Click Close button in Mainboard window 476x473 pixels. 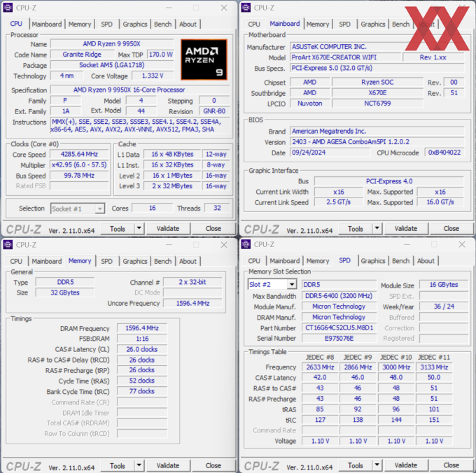(x=451, y=229)
